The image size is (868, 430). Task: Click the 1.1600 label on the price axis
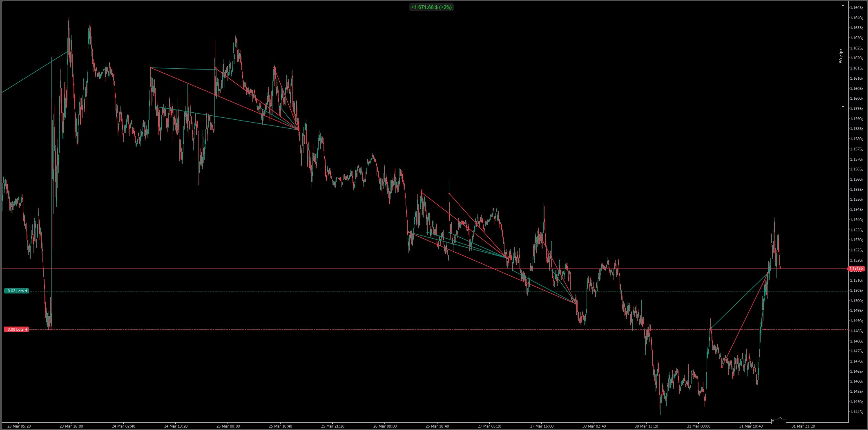(x=856, y=99)
